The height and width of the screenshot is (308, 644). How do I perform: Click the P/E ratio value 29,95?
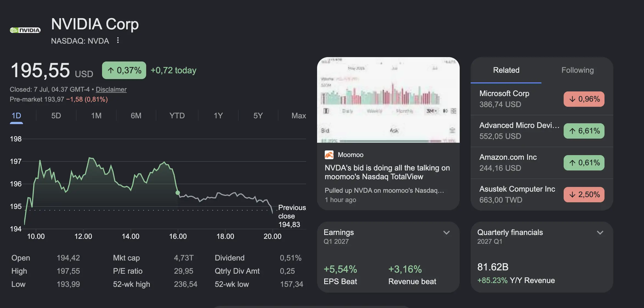[183, 271]
